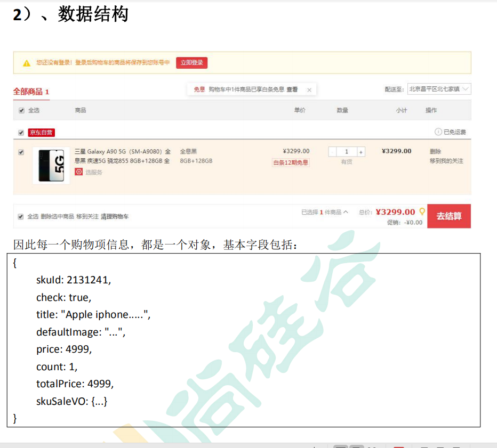This screenshot has width=497, height=448.
Task: Click the count: 1 line
Action: 57,366
